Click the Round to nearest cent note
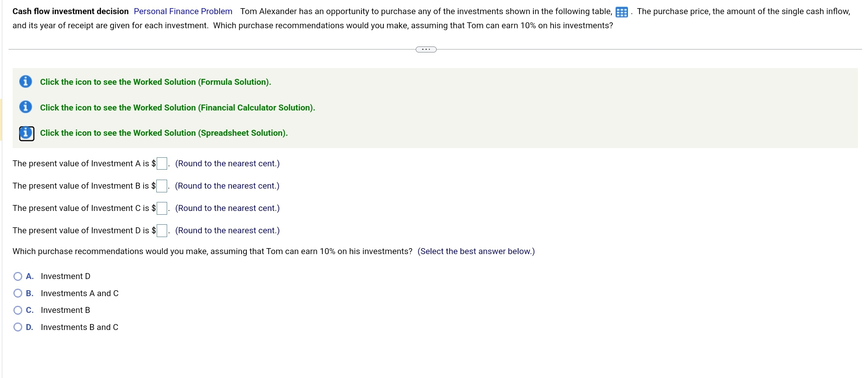 [227, 163]
